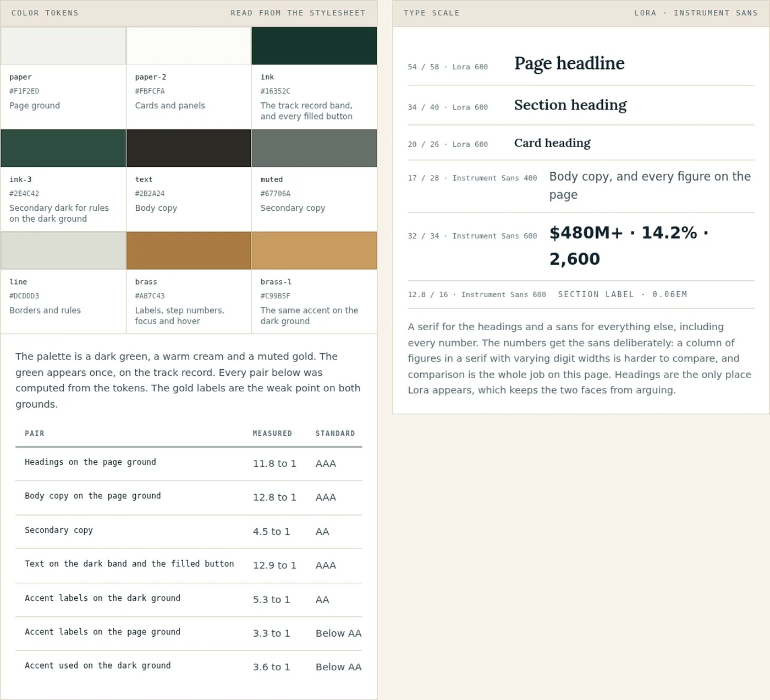Image resolution: width=770 pixels, height=700 pixels.
Task: Click the '12.8 to 1' measured value
Action: 274,497
